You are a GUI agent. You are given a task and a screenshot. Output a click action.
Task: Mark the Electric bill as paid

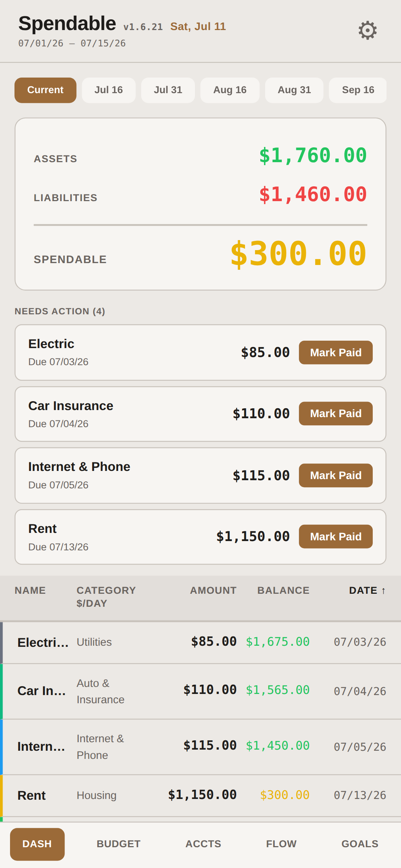[x=336, y=353]
